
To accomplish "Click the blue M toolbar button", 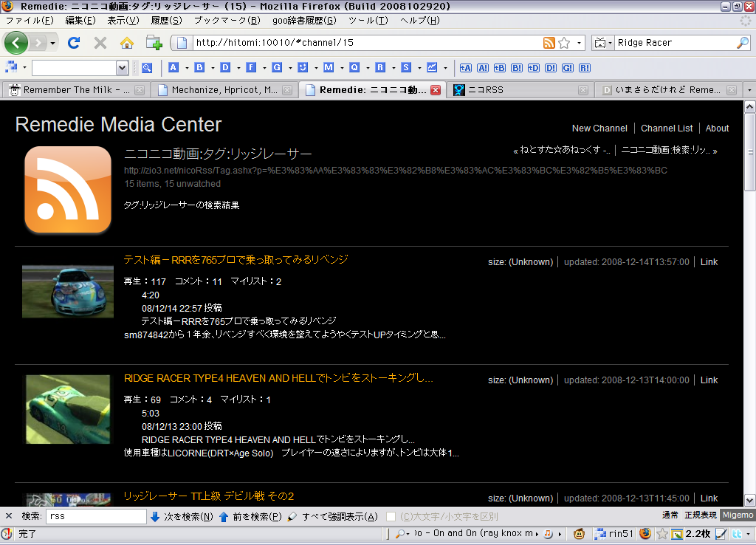I will tap(329, 67).
